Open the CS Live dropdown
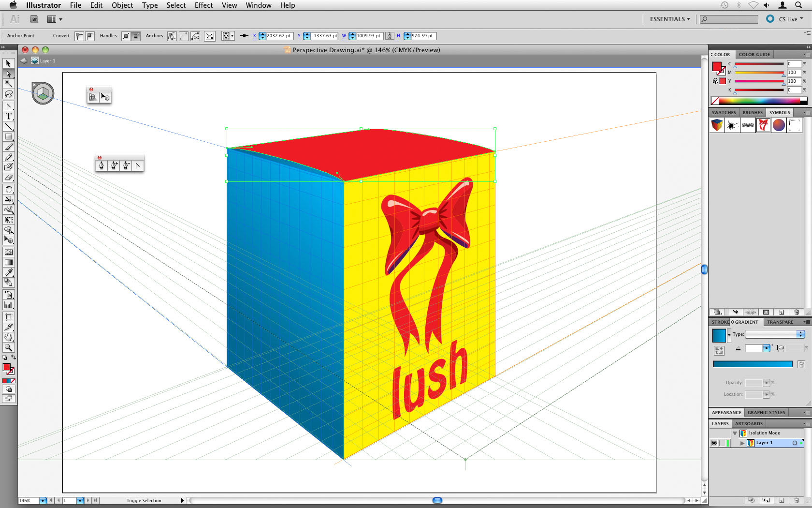This screenshot has width=812, height=508. [x=791, y=19]
